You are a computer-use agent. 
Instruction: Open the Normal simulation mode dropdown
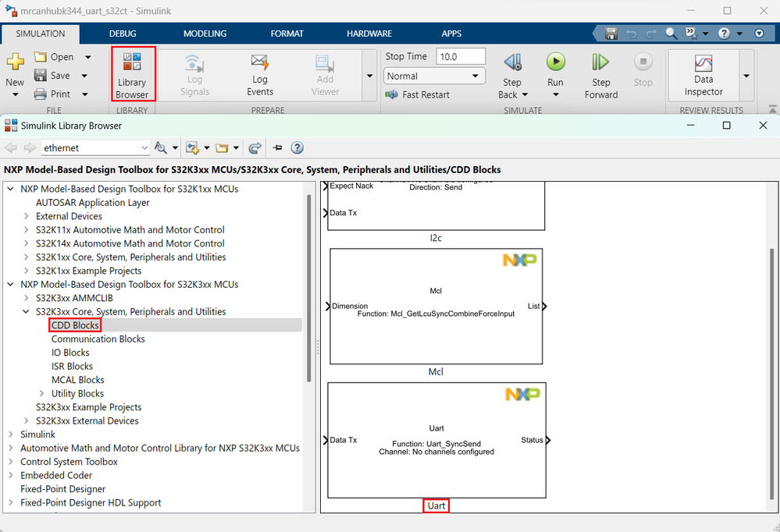click(475, 76)
